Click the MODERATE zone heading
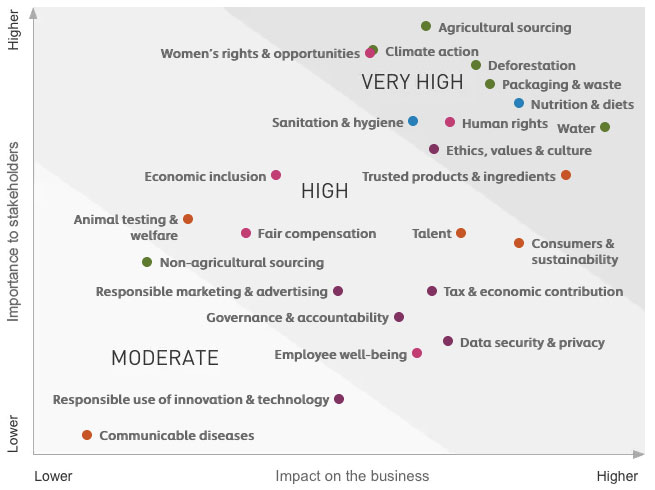The image size is (655, 490). [165, 358]
